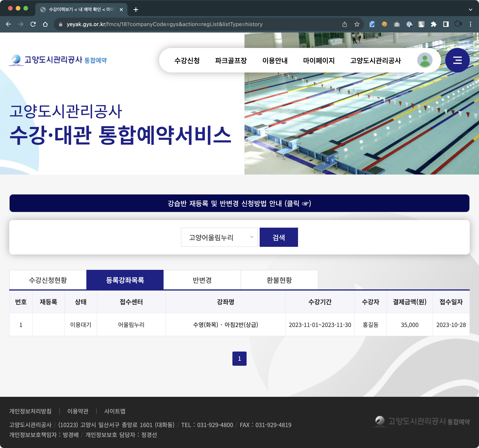
Task: Click the 상태 column header
Action: [81, 302]
